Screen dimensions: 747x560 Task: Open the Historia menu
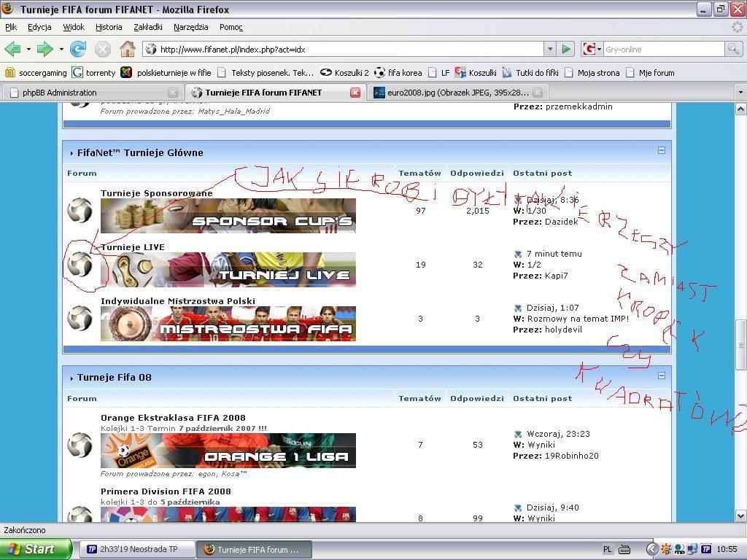[x=109, y=27]
